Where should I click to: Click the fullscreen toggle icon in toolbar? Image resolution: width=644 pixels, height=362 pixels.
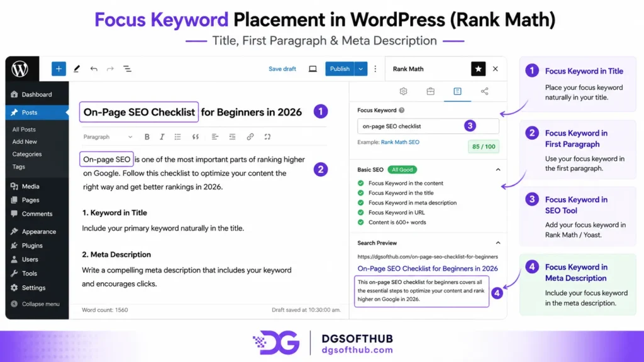267,137
